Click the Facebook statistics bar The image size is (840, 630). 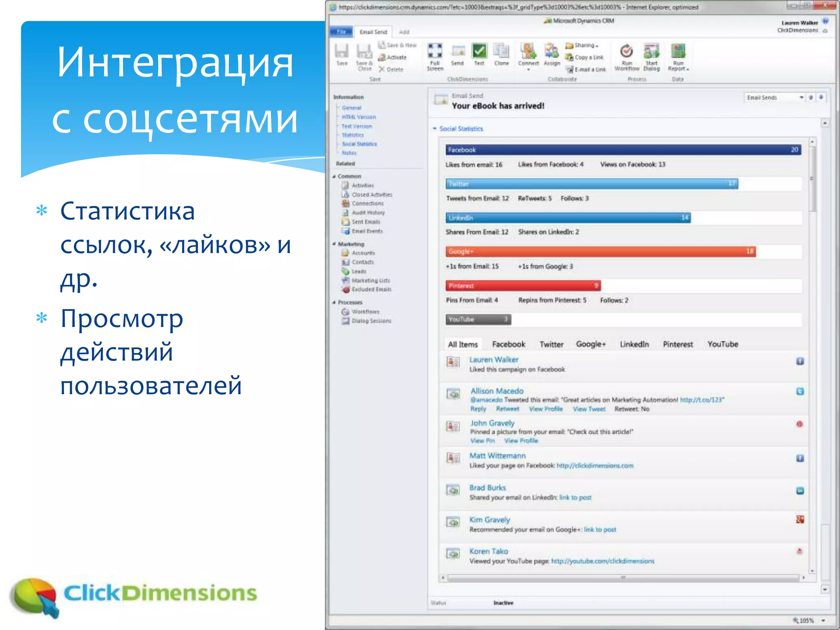[x=623, y=150]
